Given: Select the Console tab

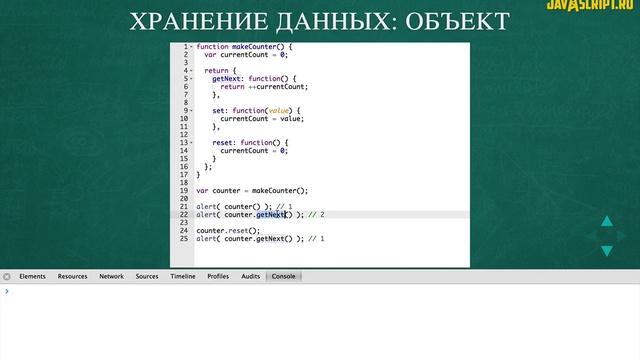Looking at the screenshot, I should (283, 276).
